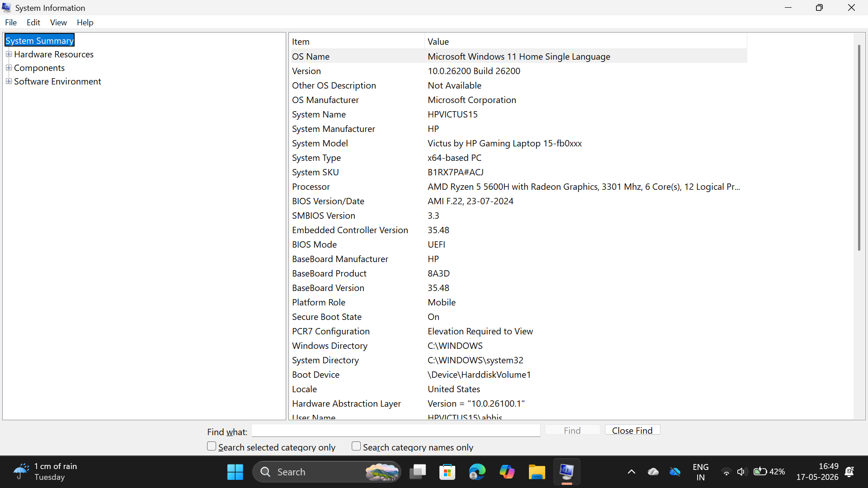The height and width of the screenshot is (488, 868).
Task: Open Microsoft Edge from the taskbar
Action: 477,472
